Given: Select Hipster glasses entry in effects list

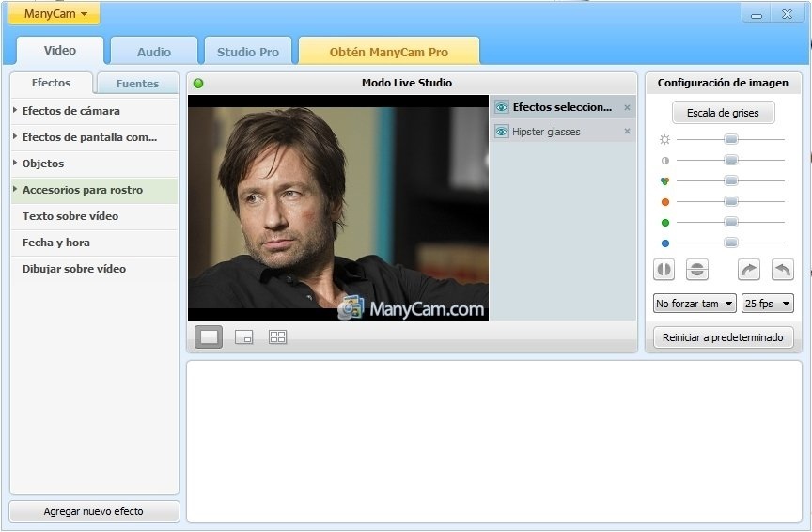Looking at the screenshot, I should (x=563, y=132).
